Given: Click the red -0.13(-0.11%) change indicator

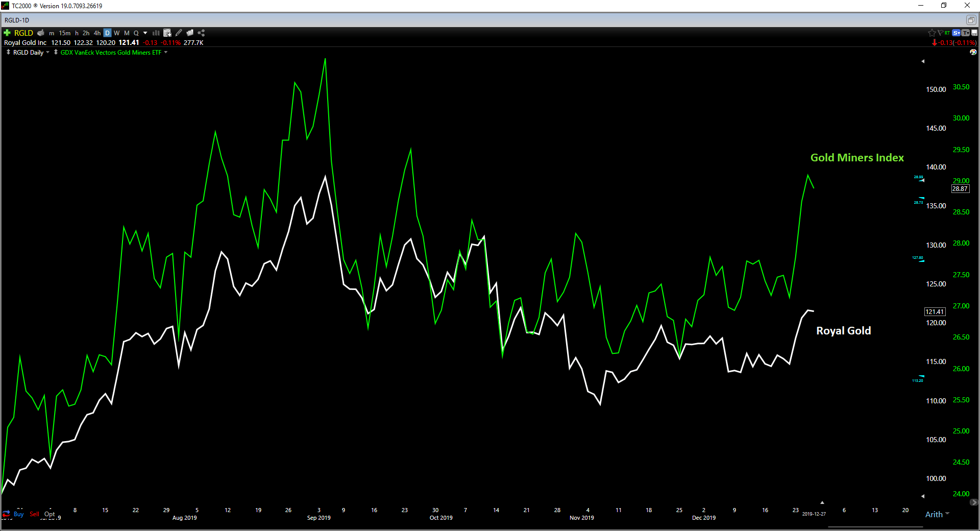Looking at the screenshot, I should pyautogui.click(x=954, y=43).
